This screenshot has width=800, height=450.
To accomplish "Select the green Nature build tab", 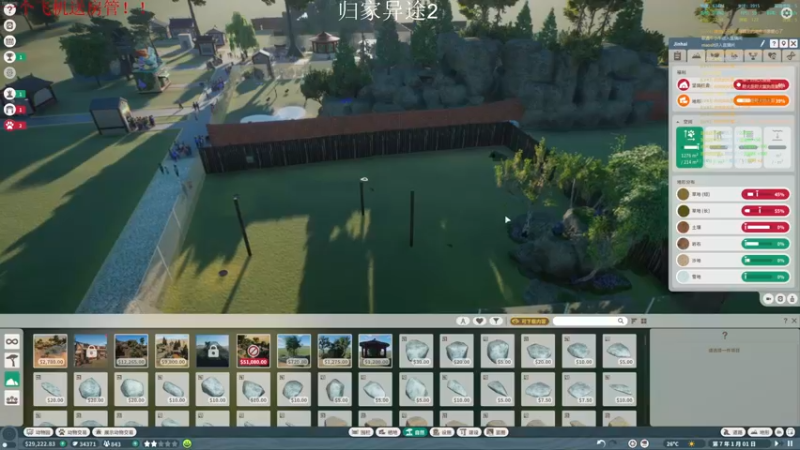I will pos(415,432).
